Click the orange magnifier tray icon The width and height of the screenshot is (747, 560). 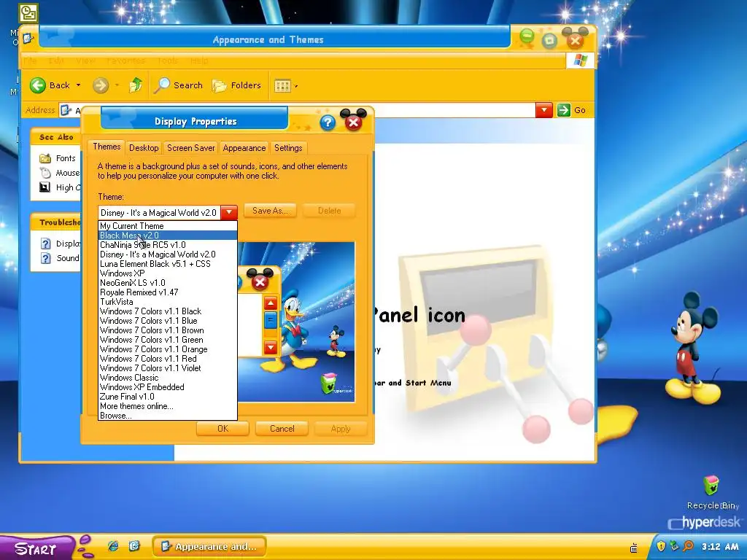[x=688, y=546]
